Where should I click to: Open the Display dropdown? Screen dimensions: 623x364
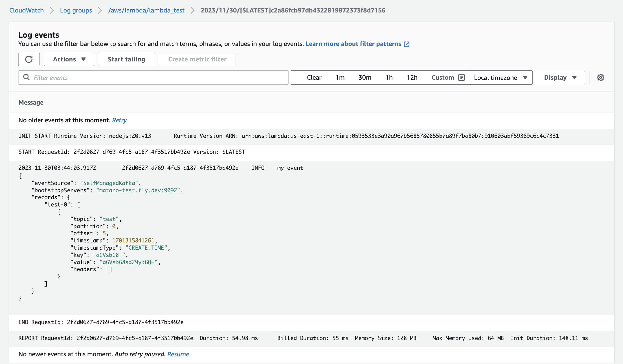coord(560,78)
